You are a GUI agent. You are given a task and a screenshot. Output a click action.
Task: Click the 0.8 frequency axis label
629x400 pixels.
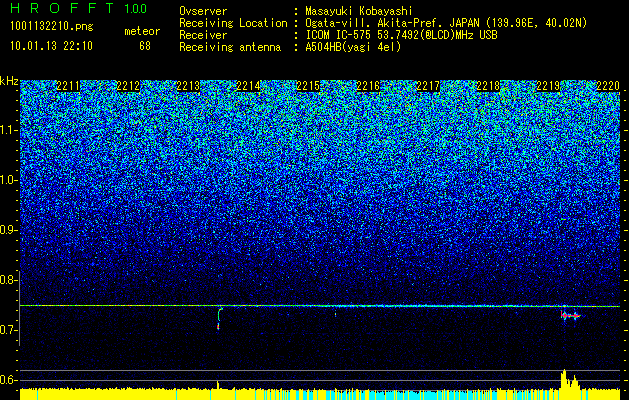click(9, 280)
